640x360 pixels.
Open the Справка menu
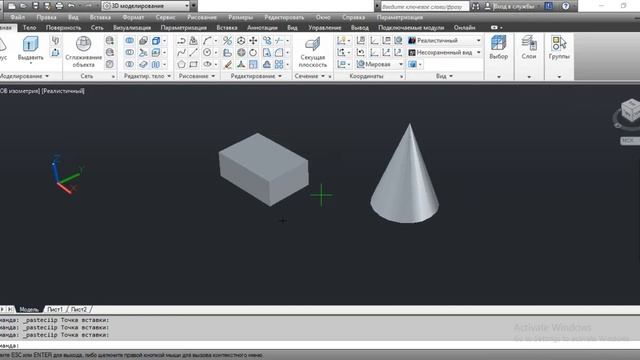(x=353, y=17)
